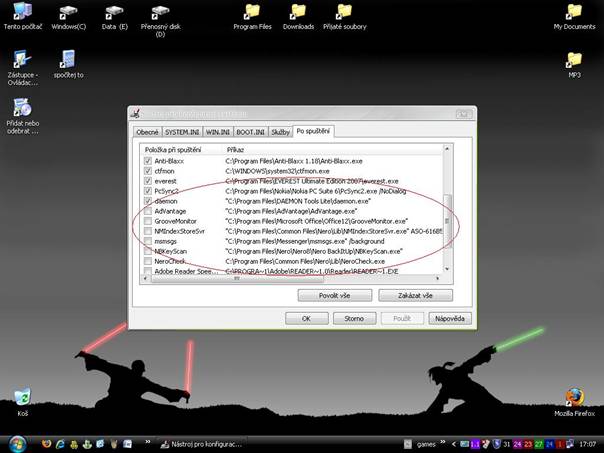Switch to the SYSTEM.INI tab
Screen dimensions: 604x453
[x=182, y=132]
